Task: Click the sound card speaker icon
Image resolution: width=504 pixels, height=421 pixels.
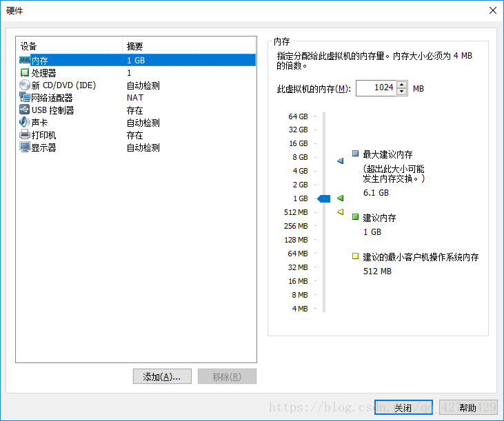Action: (x=25, y=123)
